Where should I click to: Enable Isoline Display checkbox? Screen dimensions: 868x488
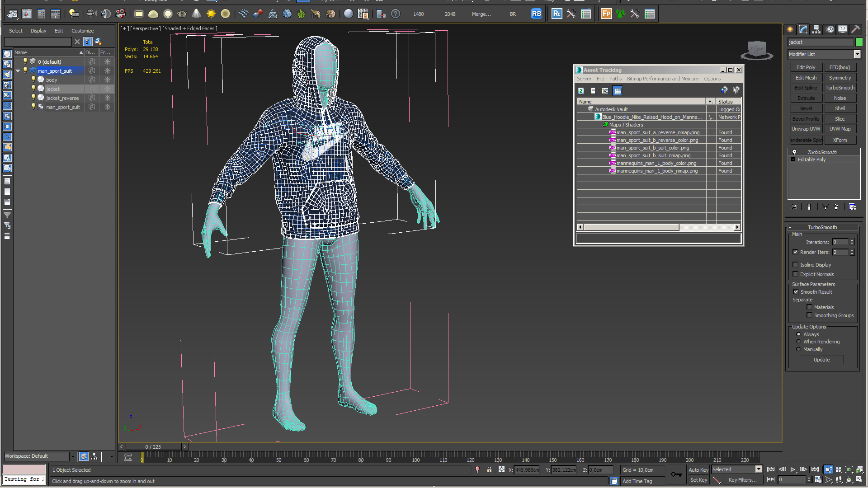coord(795,265)
